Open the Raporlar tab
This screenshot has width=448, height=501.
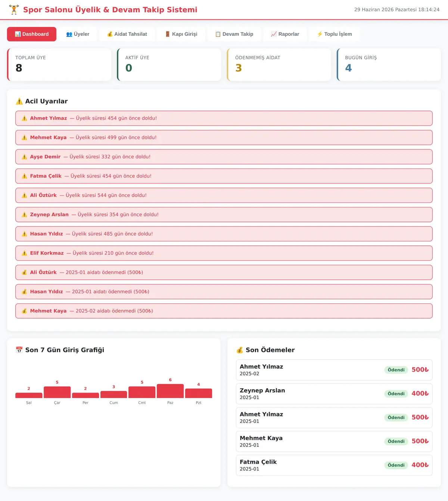pyautogui.click(x=285, y=34)
